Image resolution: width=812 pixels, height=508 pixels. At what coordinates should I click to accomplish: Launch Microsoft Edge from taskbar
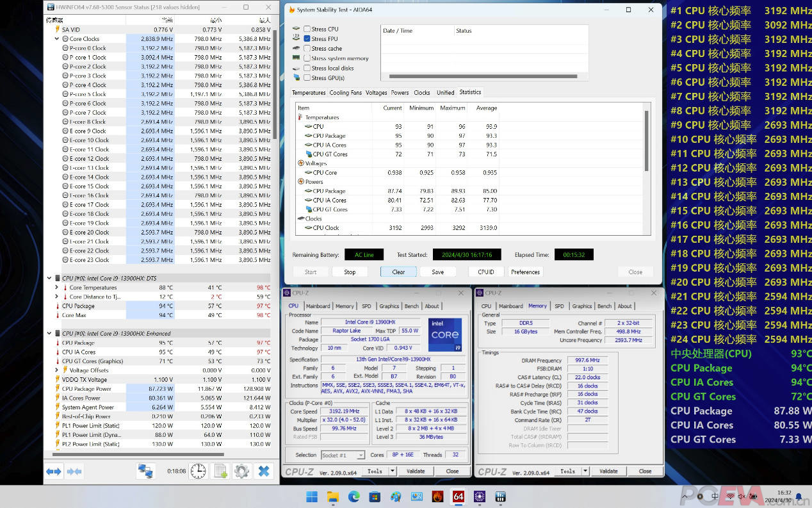click(x=354, y=496)
